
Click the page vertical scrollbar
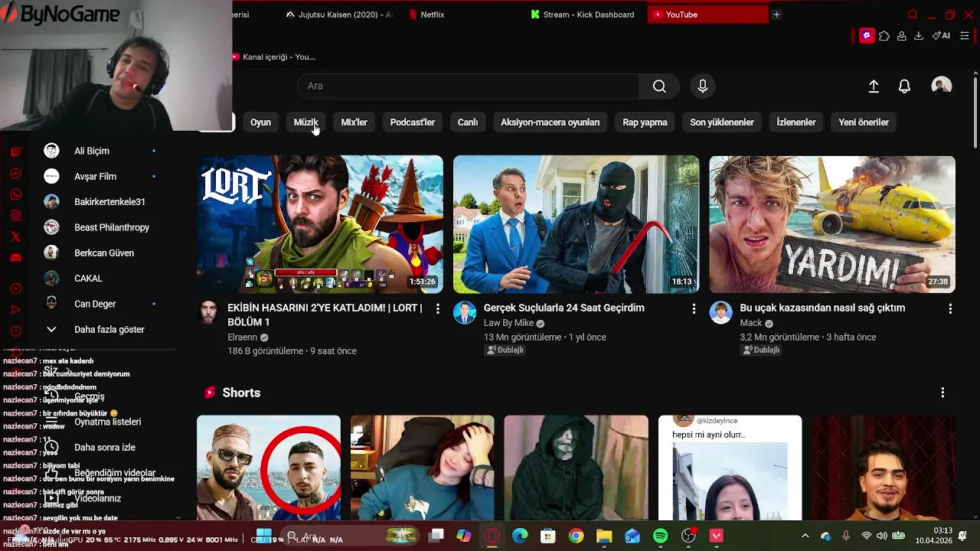click(975, 112)
